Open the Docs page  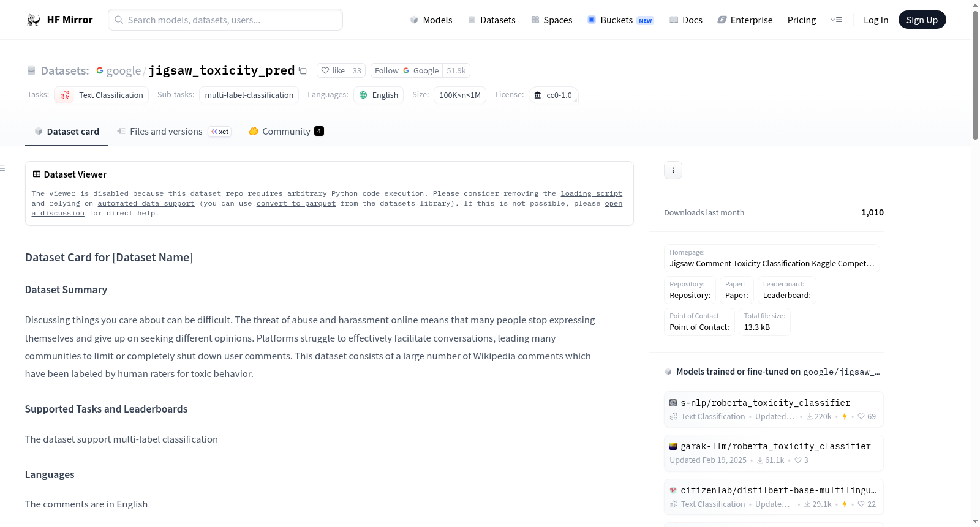(x=686, y=20)
